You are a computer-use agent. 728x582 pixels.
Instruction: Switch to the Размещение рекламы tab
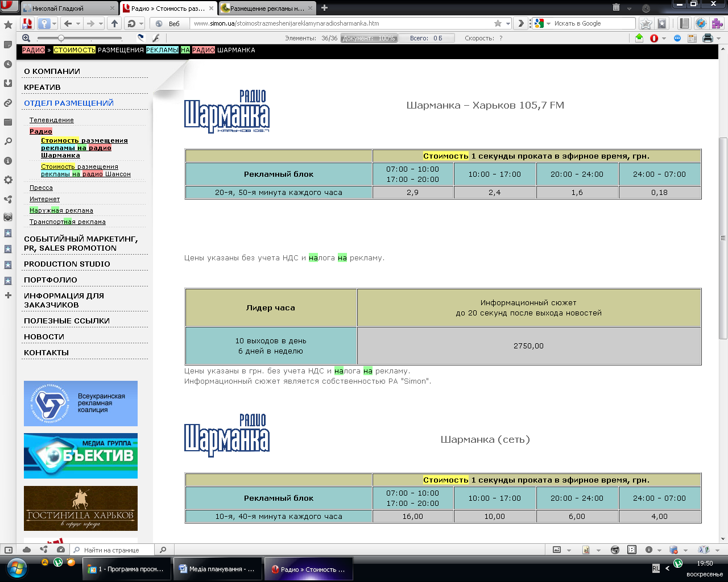pyautogui.click(x=268, y=8)
